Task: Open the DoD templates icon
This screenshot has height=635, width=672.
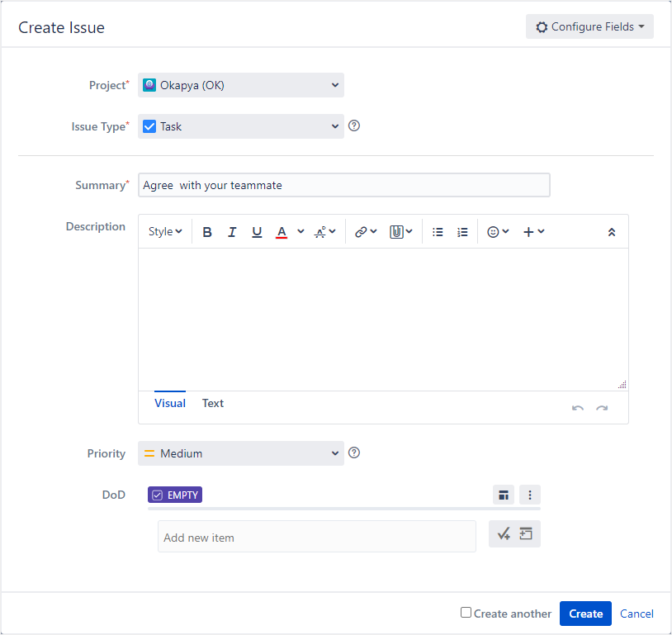Action: click(503, 495)
